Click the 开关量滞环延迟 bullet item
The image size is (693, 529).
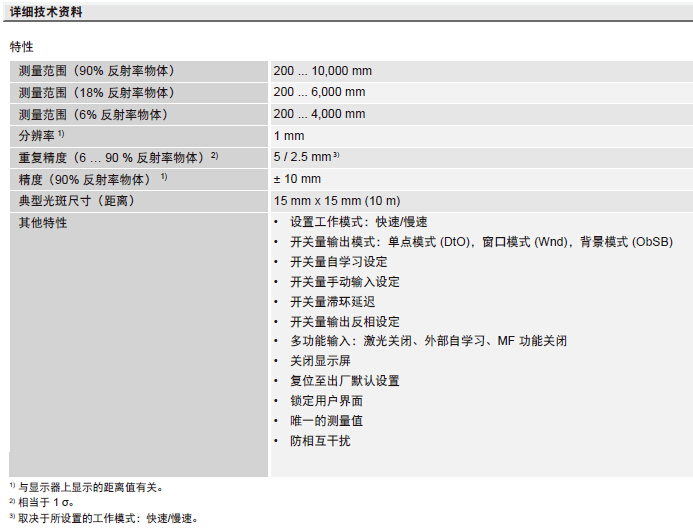tap(332, 301)
